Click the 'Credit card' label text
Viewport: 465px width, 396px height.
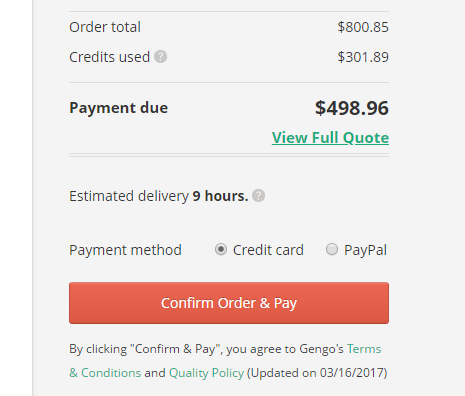(268, 250)
